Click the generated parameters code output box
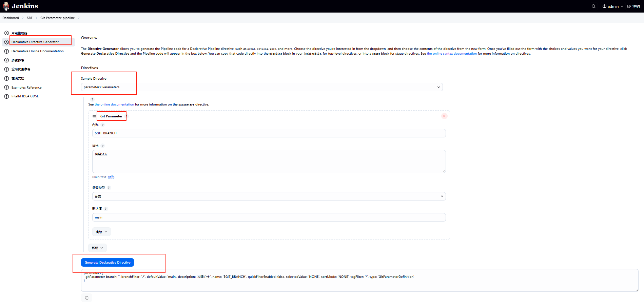 [x=360, y=280]
